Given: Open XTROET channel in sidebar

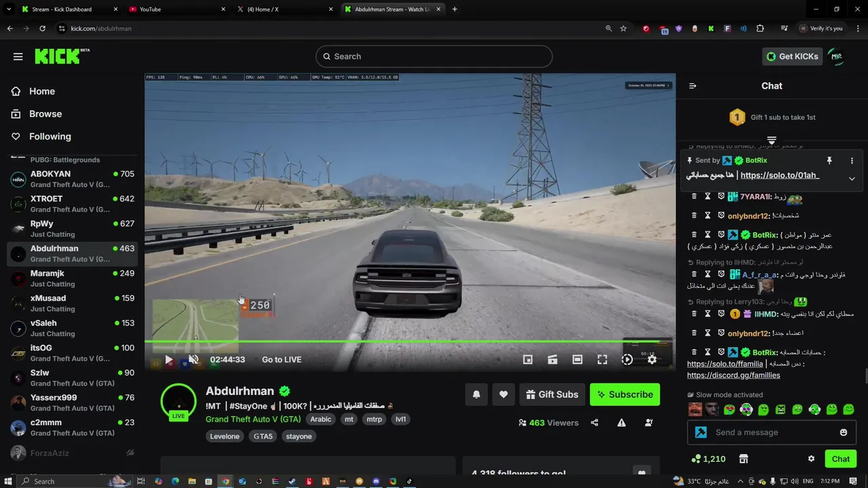Looking at the screenshot, I should tap(73, 204).
